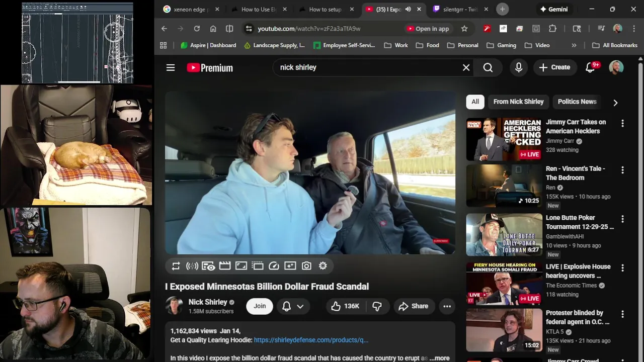
Task: Open Nick Shirley channel avatar
Action: 174,306
